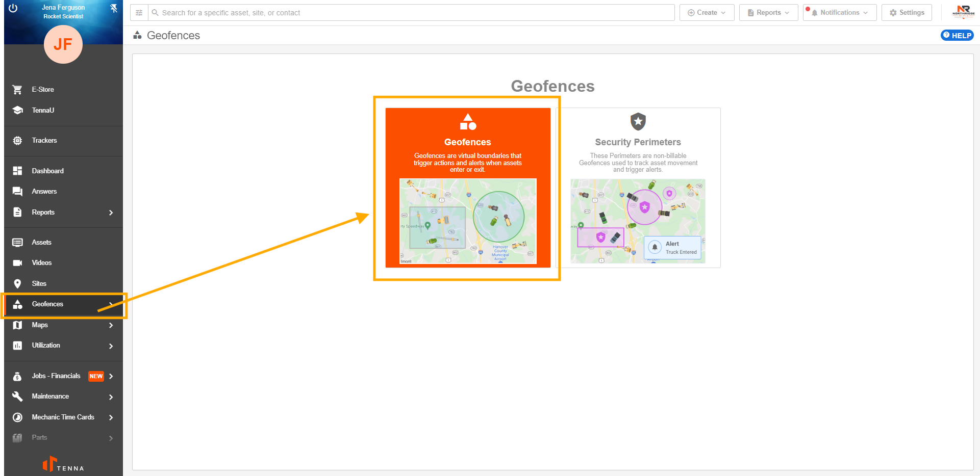Click the Sites location pin icon

coord(17,284)
